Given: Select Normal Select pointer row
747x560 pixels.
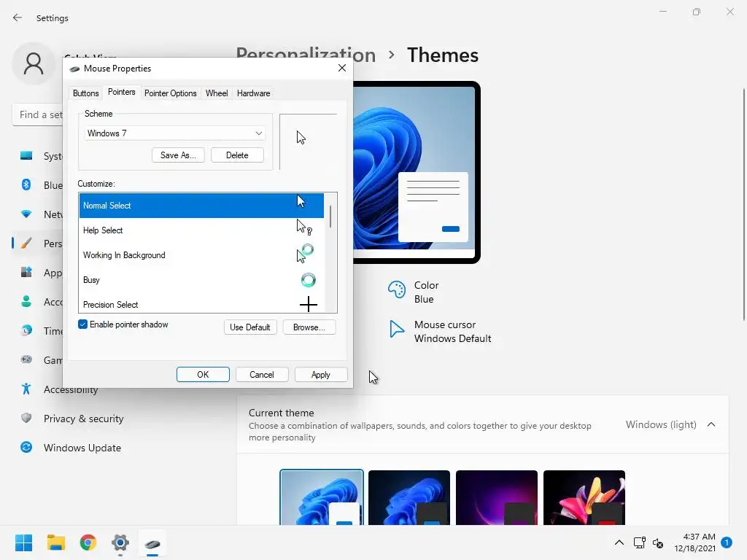Looking at the screenshot, I should pyautogui.click(x=201, y=206).
